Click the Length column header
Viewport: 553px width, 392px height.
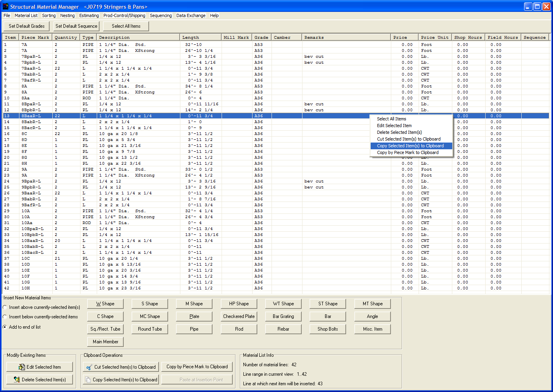[x=201, y=37]
